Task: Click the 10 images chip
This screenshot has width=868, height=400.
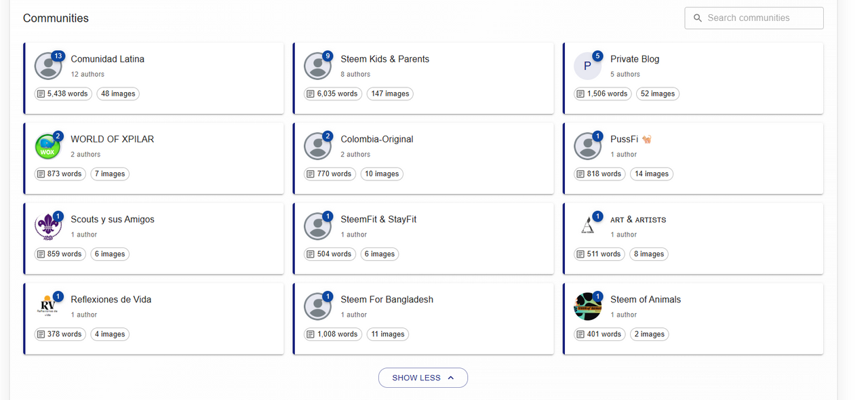Action: (382, 174)
